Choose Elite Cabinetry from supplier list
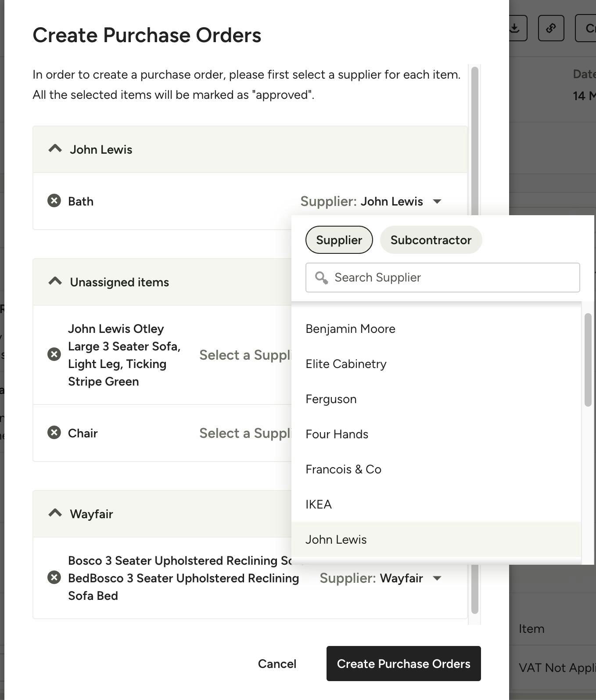596x700 pixels. pos(436,364)
